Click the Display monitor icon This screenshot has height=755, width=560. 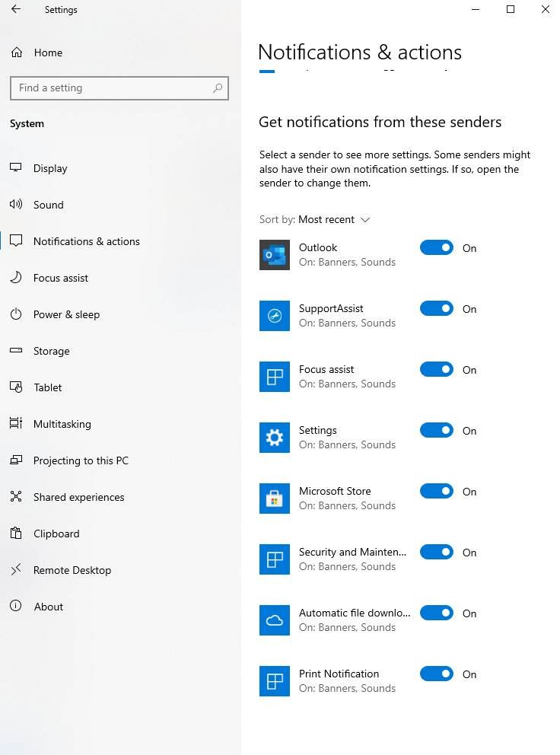coord(16,167)
